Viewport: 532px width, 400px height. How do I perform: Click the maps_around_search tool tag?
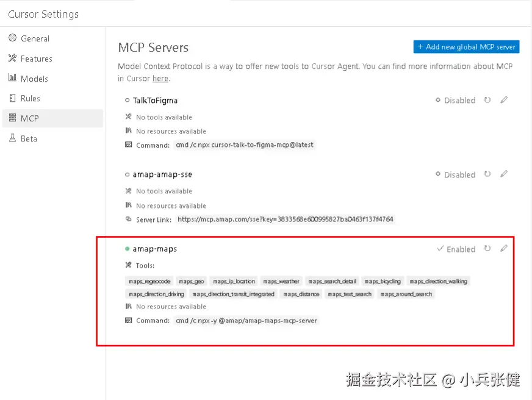click(x=406, y=294)
